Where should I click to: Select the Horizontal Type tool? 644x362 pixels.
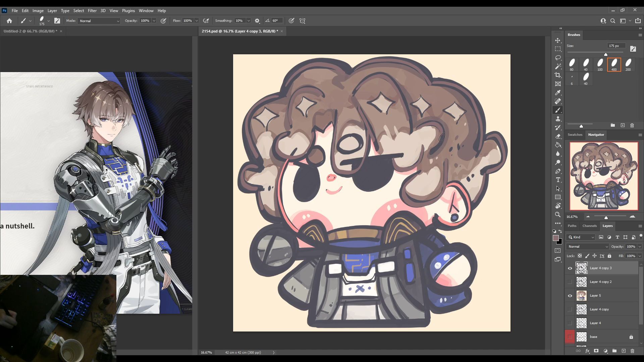click(x=558, y=180)
